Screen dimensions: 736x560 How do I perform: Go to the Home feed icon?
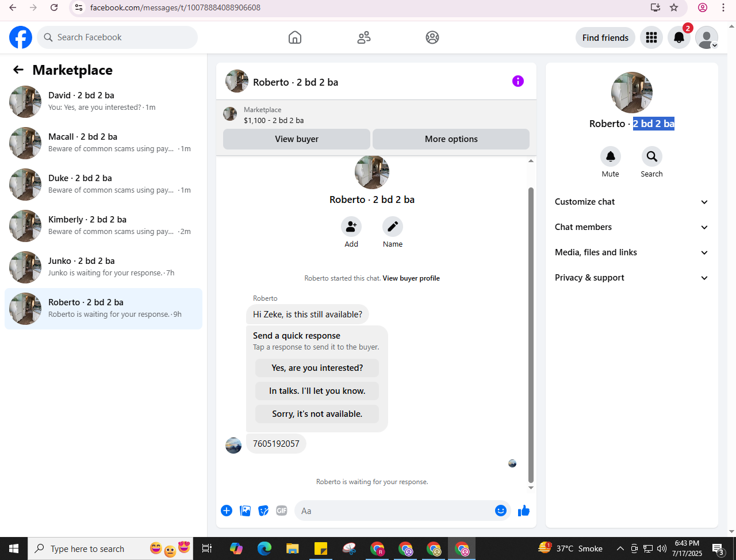pos(295,37)
